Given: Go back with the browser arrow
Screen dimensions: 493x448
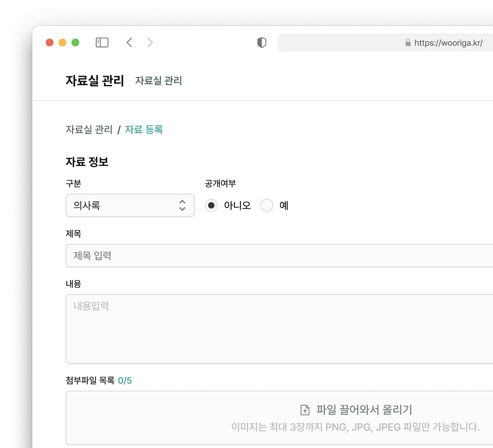Looking at the screenshot, I should 129,42.
